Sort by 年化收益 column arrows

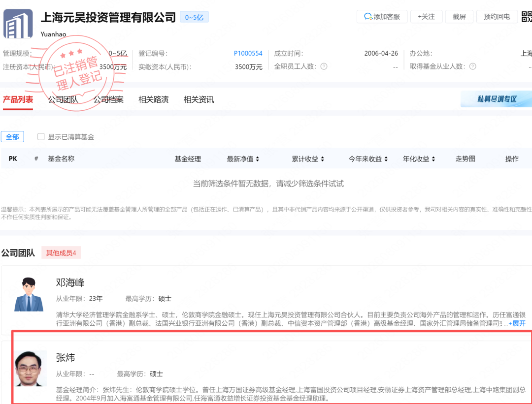click(433, 159)
